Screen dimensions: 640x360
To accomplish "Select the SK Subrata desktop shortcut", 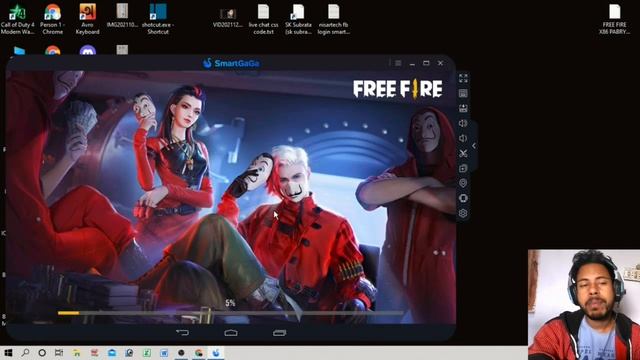I will point(298,19).
